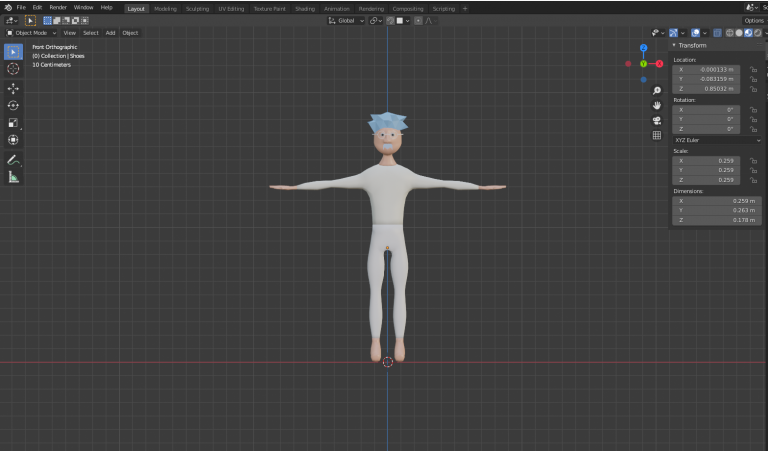Switch to material preview shading
Image resolution: width=768 pixels, height=451 pixels.
click(748, 33)
